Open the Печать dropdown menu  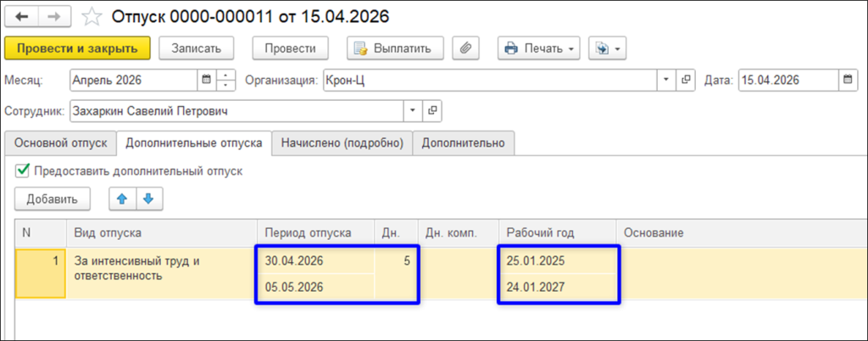click(538, 48)
